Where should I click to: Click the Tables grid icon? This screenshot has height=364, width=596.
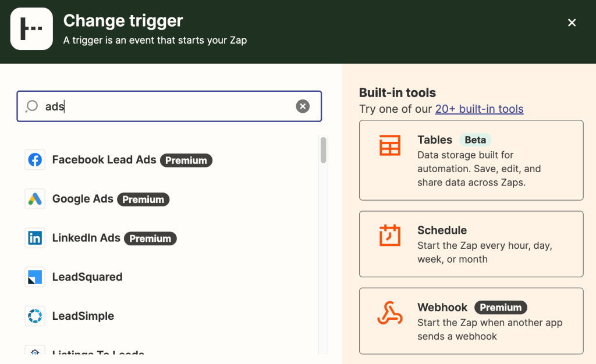pos(390,145)
